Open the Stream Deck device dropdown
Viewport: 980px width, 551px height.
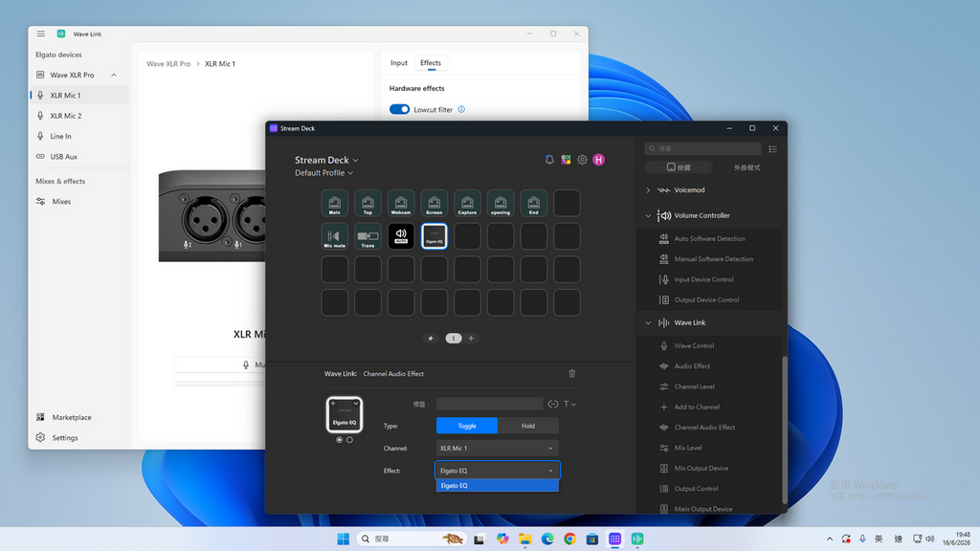click(x=326, y=160)
